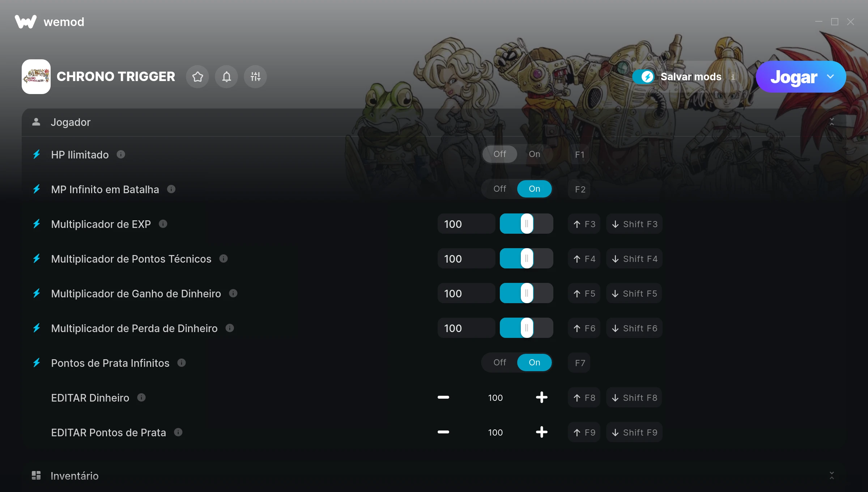
Task: Show info for HP Ilimitado
Action: [x=121, y=154]
